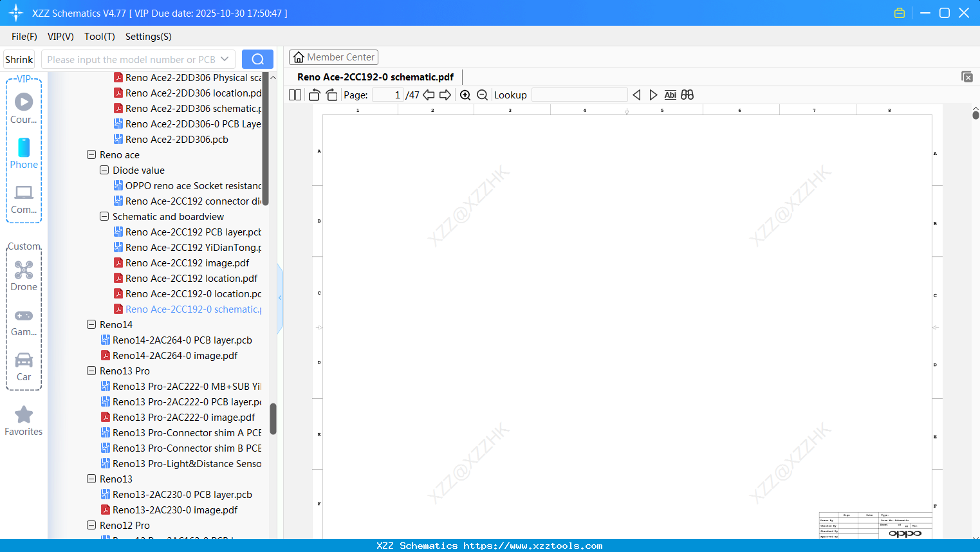Go to the next page arrow

[445, 95]
